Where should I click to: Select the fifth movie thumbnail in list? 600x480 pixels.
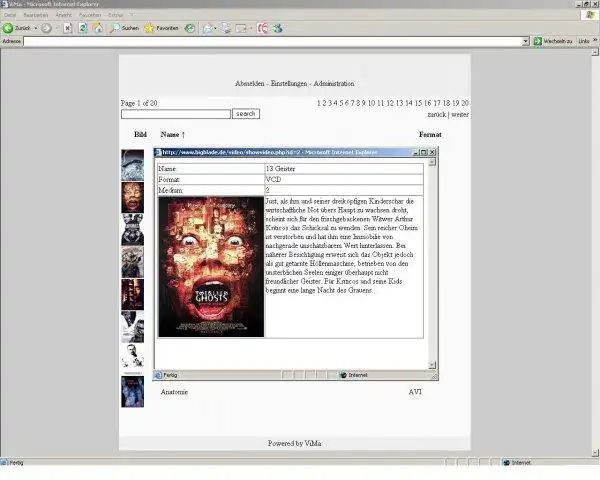132,294
